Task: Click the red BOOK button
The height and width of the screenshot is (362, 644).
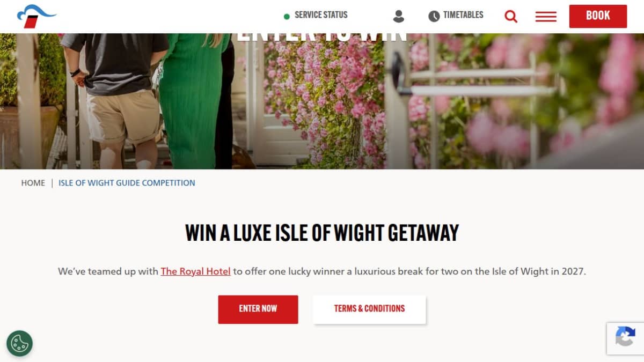Action: tap(598, 16)
